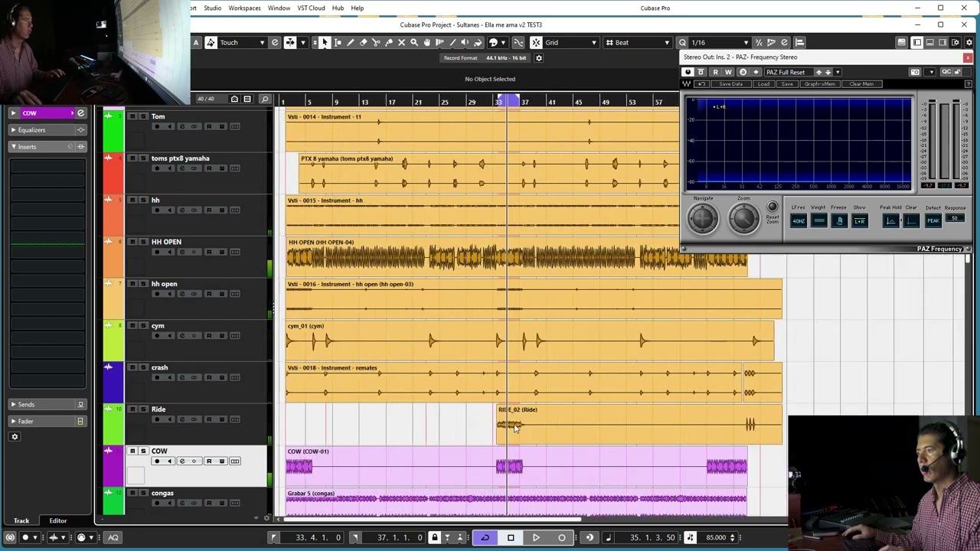Click the Freeze button in PAZ analyzer

[839, 220]
